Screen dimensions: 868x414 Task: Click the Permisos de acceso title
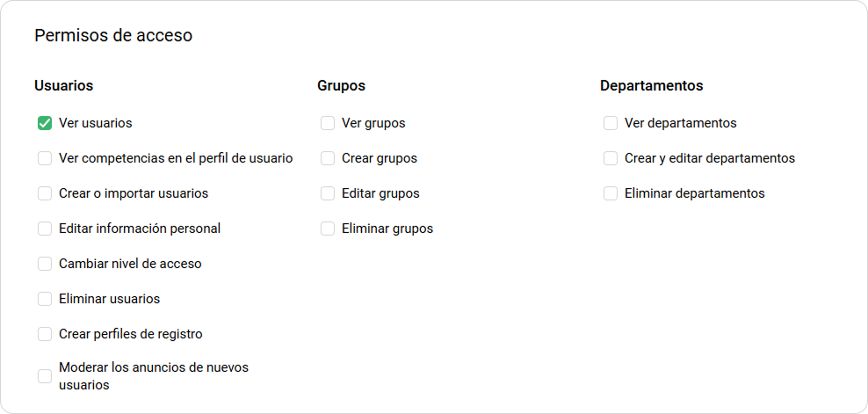pyautogui.click(x=113, y=36)
